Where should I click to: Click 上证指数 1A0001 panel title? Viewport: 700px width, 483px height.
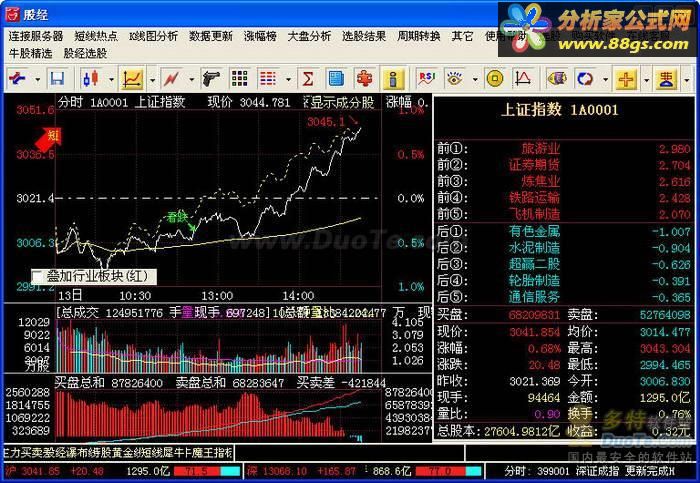(560, 110)
